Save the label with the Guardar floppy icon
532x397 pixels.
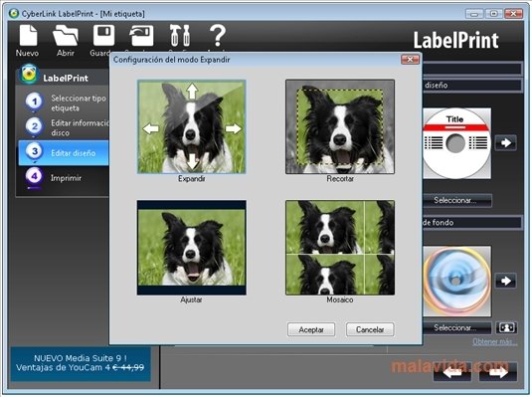(x=103, y=35)
